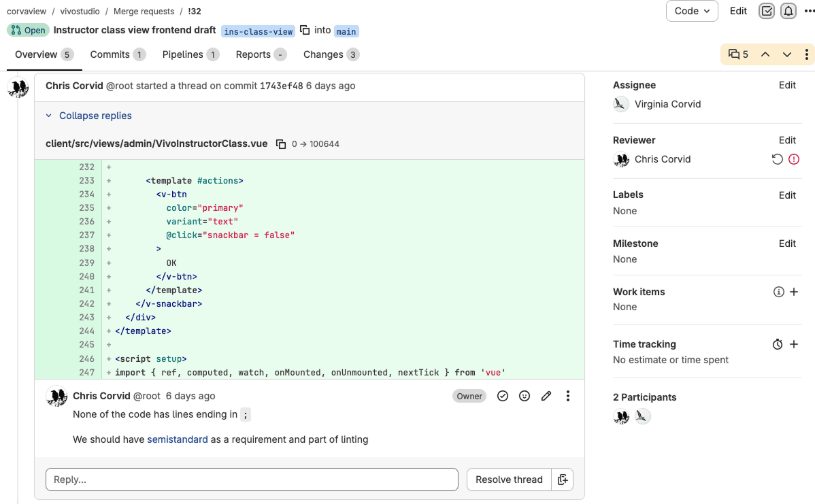Image resolution: width=815 pixels, height=504 pixels.
Task: Jump to next unresolved thread
Action: click(787, 54)
